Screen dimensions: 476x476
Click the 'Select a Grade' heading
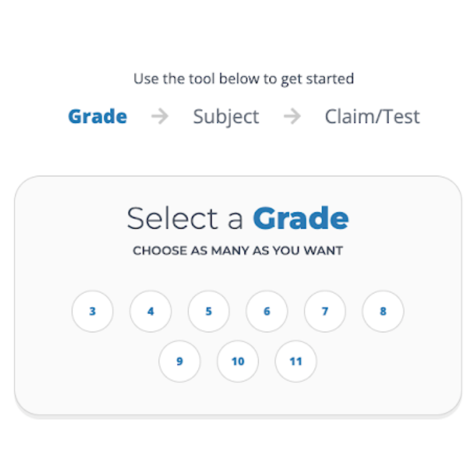238,218
